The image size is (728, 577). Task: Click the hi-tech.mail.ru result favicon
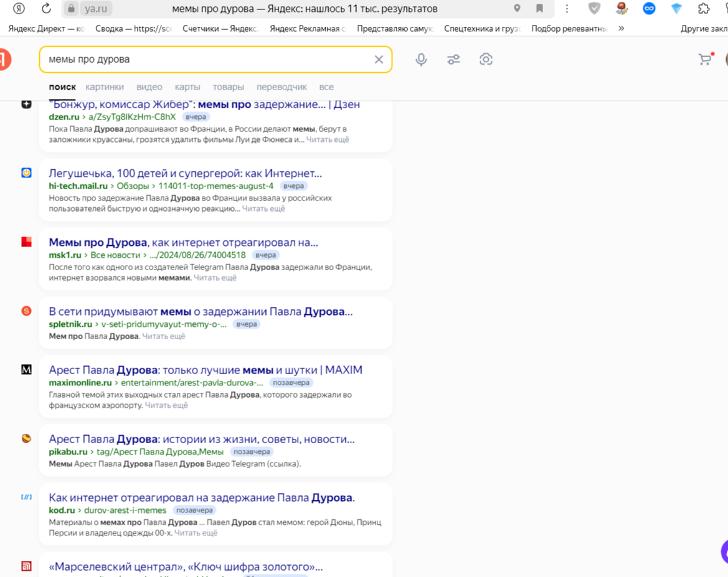(26, 172)
